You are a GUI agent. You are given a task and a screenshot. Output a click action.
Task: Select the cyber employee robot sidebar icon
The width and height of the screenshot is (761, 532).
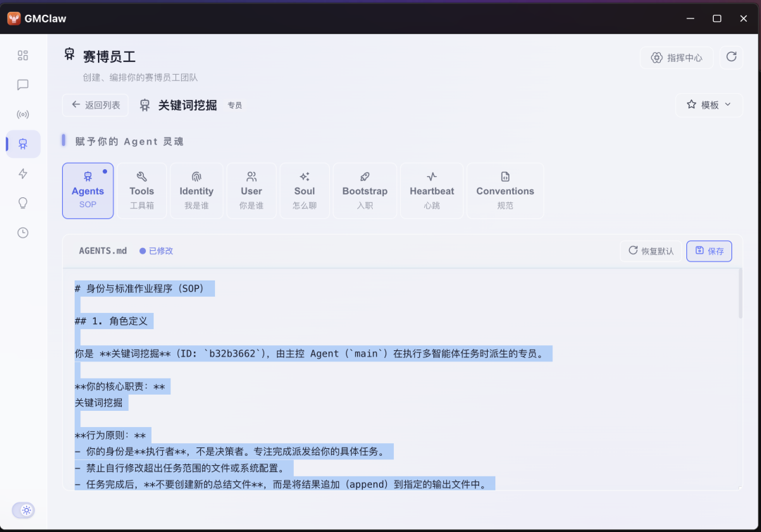pyautogui.click(x=23, y=144)
